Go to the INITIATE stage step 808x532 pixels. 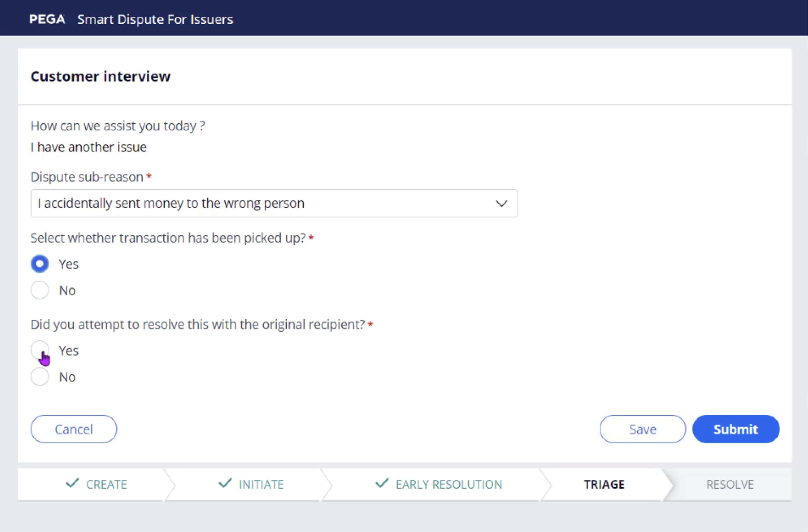(261, 484)
